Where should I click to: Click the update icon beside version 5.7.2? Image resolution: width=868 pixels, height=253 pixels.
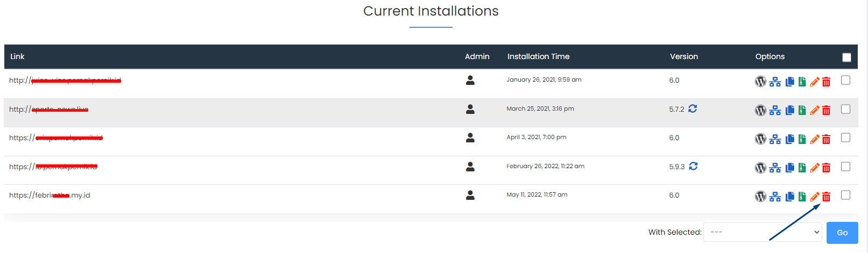click(693, 109)
